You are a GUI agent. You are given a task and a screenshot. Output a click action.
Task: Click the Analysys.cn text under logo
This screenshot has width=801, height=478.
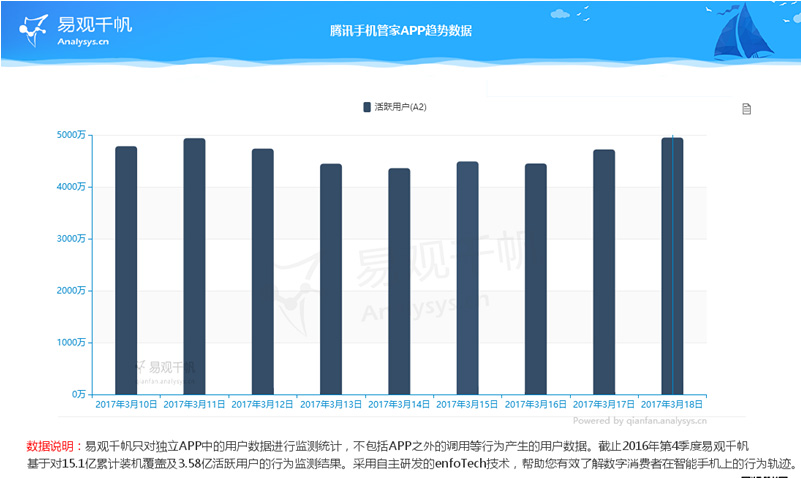[x=83, y=42]
